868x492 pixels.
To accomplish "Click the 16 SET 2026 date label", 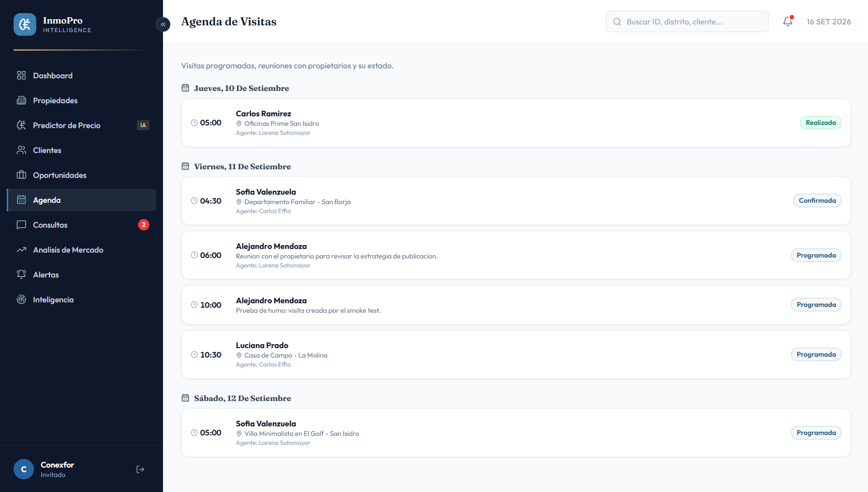I will (x=829, y=22).
